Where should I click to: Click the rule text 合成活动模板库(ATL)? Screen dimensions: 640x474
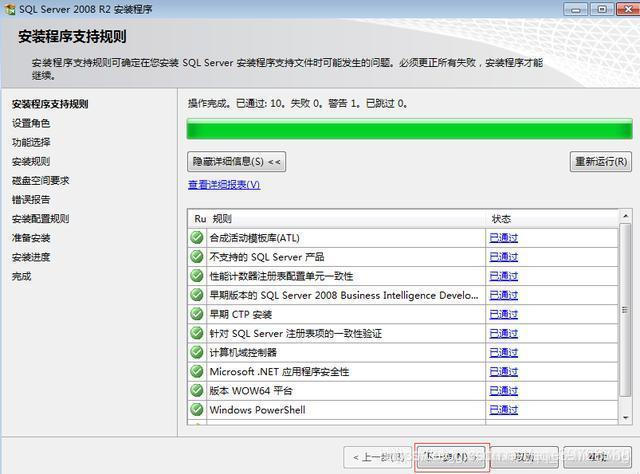[254, 238]
